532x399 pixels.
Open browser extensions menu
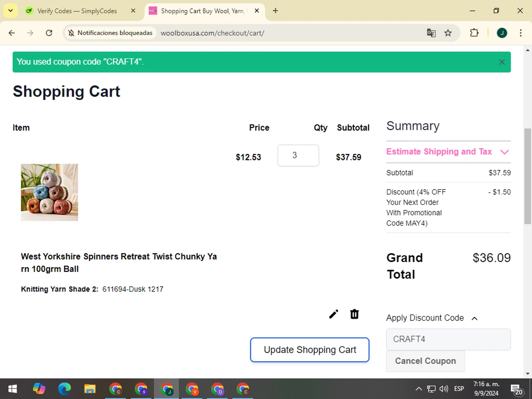tap(474, 33)
